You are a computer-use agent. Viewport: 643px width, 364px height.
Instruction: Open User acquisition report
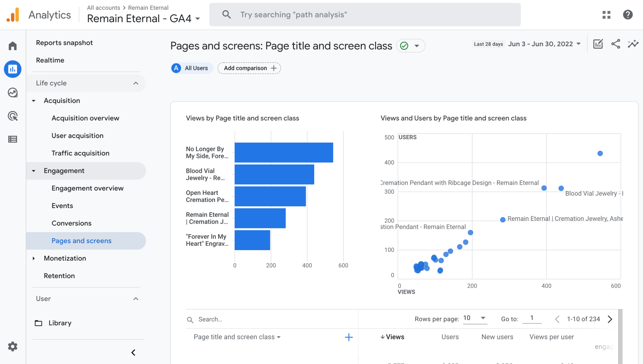77,136
